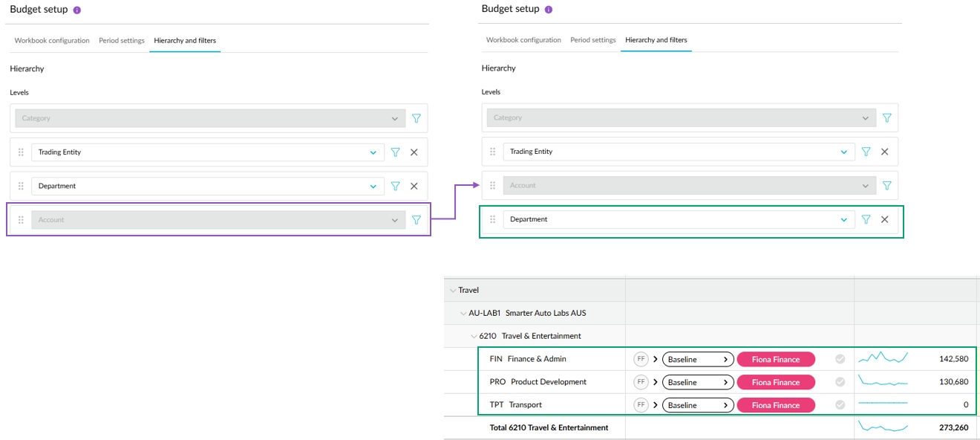980x440 pixels.
Task: Toggle check mark in Product Development row
Action: point(840,383)
